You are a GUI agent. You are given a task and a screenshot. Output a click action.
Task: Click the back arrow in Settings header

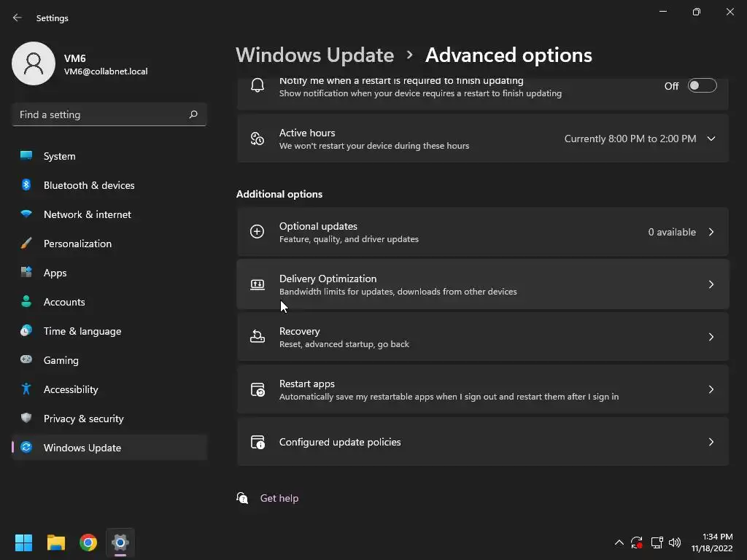[x=18, y=17]
